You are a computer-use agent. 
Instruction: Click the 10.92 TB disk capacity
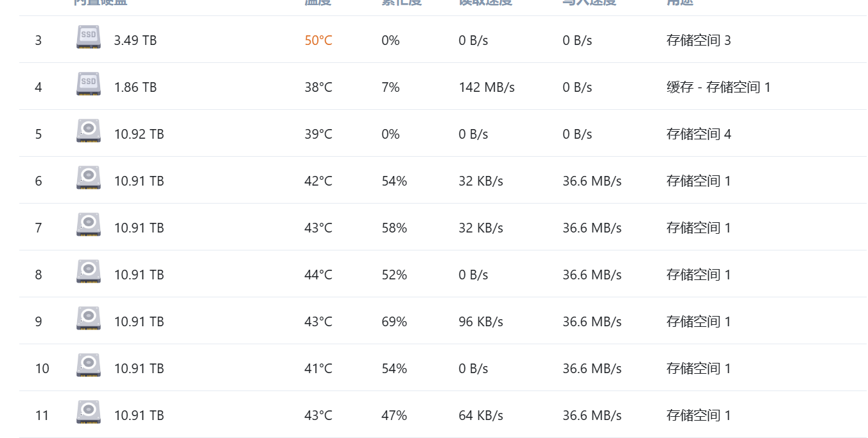[139, 134]
